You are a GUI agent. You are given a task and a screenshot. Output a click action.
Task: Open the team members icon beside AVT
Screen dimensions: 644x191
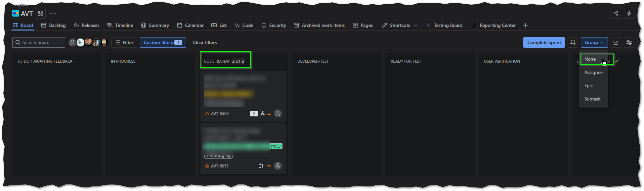[x=40, y=13]
